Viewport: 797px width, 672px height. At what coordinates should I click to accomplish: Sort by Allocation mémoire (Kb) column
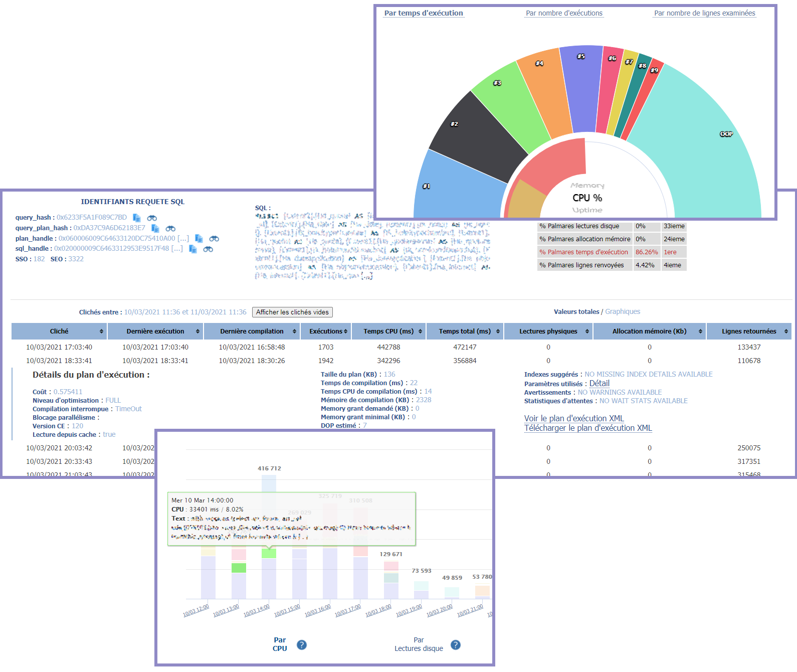(x=650, y=331)
